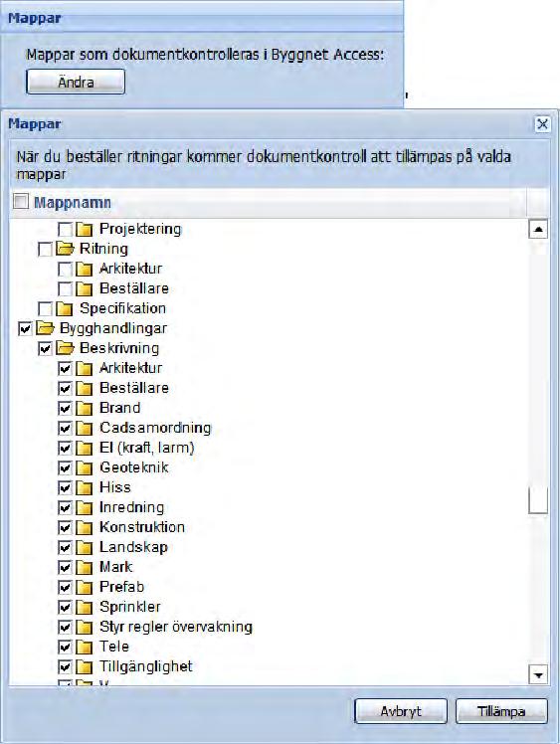Click the Specifikation folder icon
The image size is (560, 744).
point(64,309)
